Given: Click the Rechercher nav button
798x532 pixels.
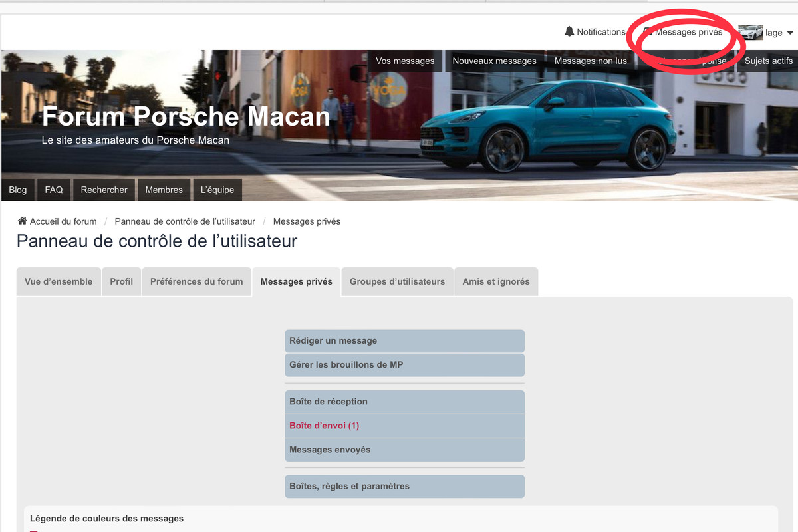Looking at the screenshot, I should coord(104,190).
